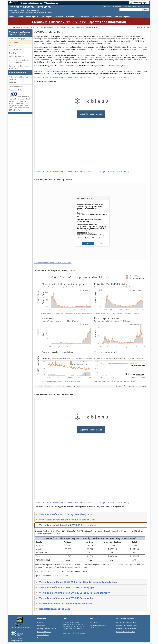Open Full Screen view of dashboard

tap(141, 386)
